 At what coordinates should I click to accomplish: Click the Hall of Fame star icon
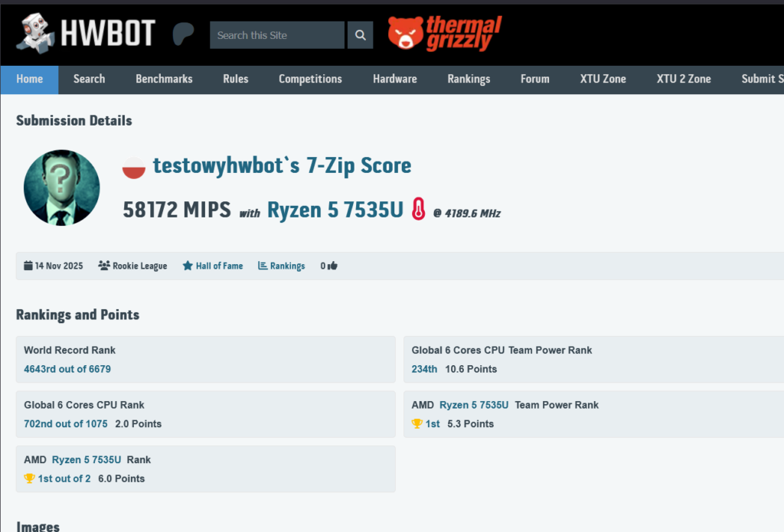coord(188,266)
